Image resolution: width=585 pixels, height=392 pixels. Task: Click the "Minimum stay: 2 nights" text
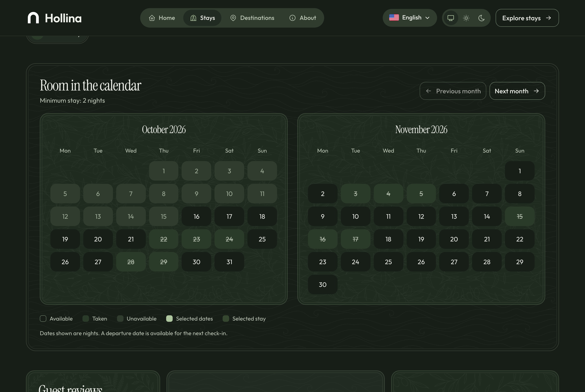(x=72, y=100)
